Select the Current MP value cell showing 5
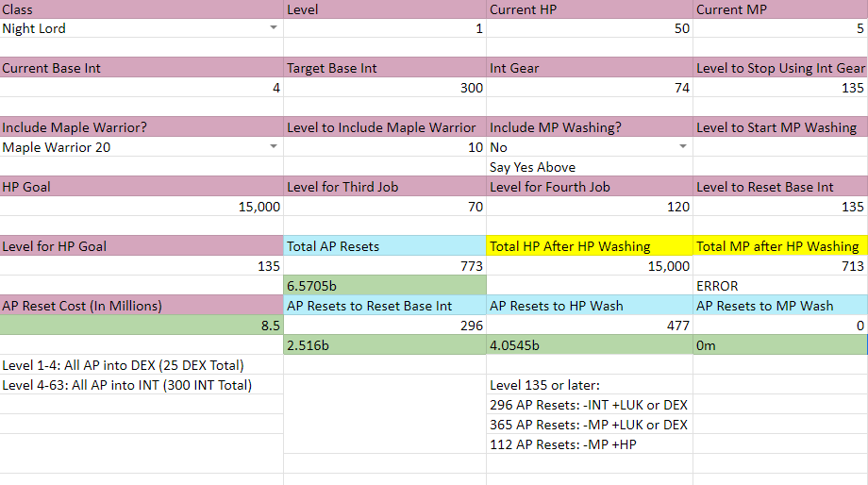868x485 pixels. click(780, 28)
